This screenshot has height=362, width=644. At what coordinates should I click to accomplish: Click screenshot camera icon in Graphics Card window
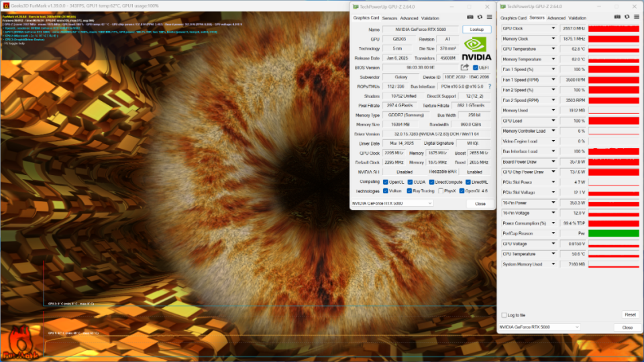click(470, 17)
